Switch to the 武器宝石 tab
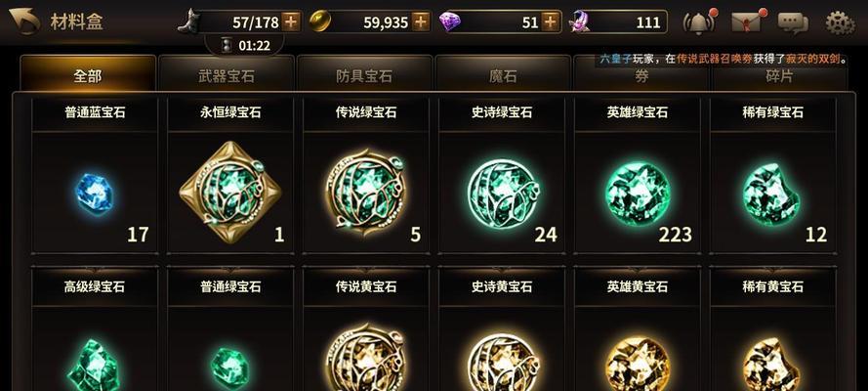Screen dimensions: 868x391 pos(226,73)
